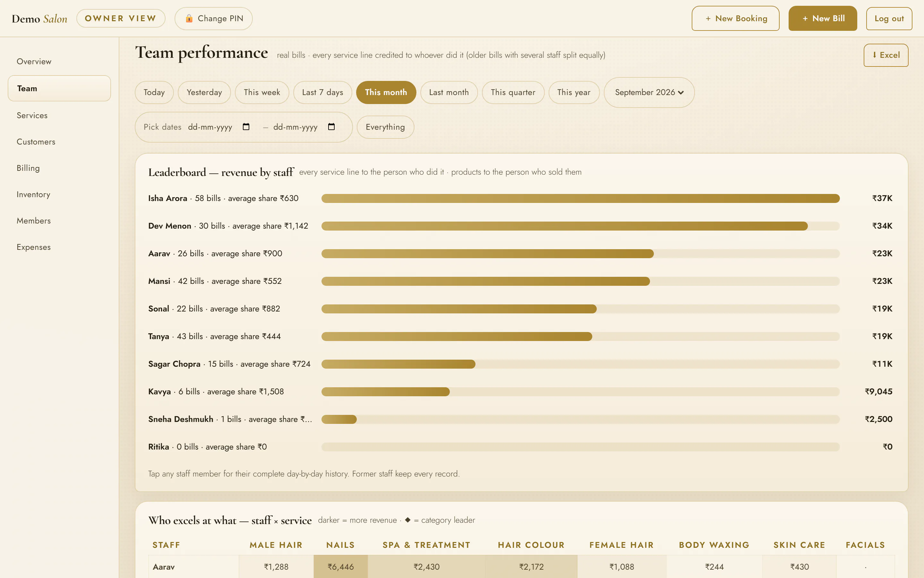Open Ritika's leaderboard entry
Screen dimensions: 924x578
pos(521,447)
